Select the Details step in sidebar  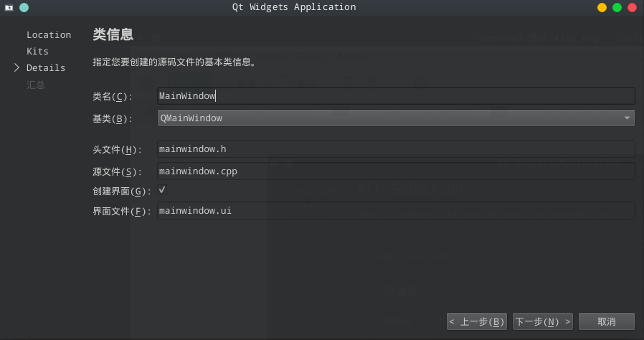[46, 67]
